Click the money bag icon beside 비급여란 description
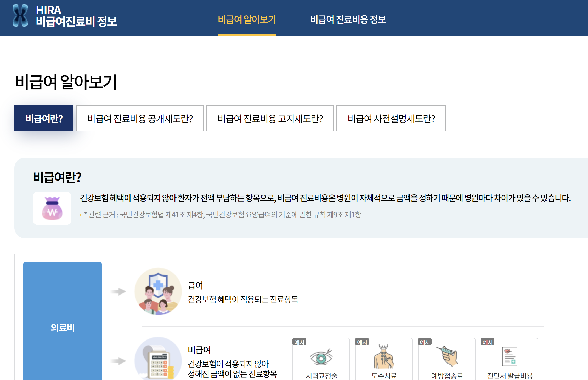This screenshot has height=380, width=588. 52,208
